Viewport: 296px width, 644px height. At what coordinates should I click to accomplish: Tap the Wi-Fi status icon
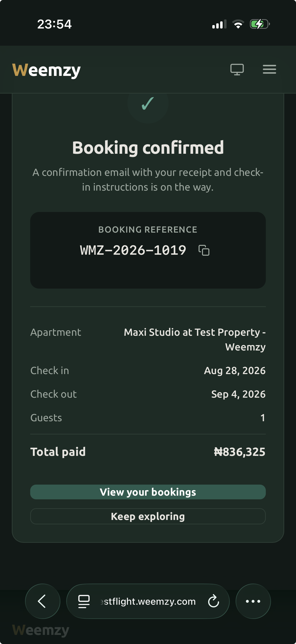(x=238, y=24)
